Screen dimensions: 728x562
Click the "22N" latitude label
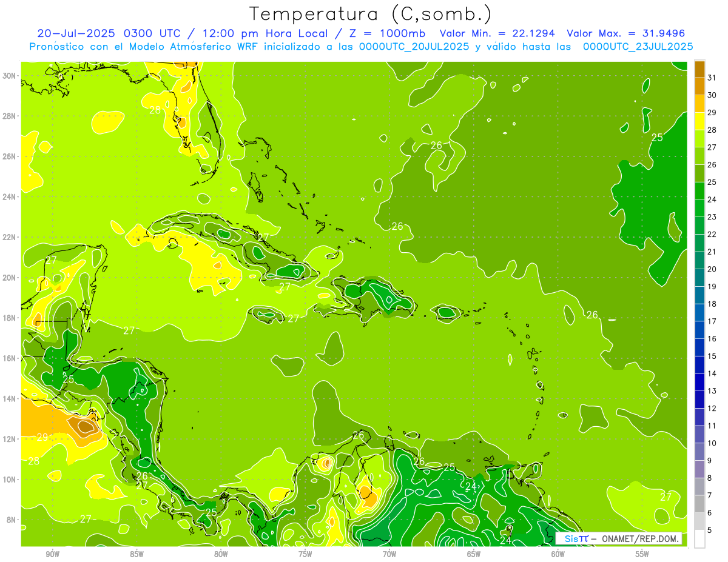coord(10,237)
